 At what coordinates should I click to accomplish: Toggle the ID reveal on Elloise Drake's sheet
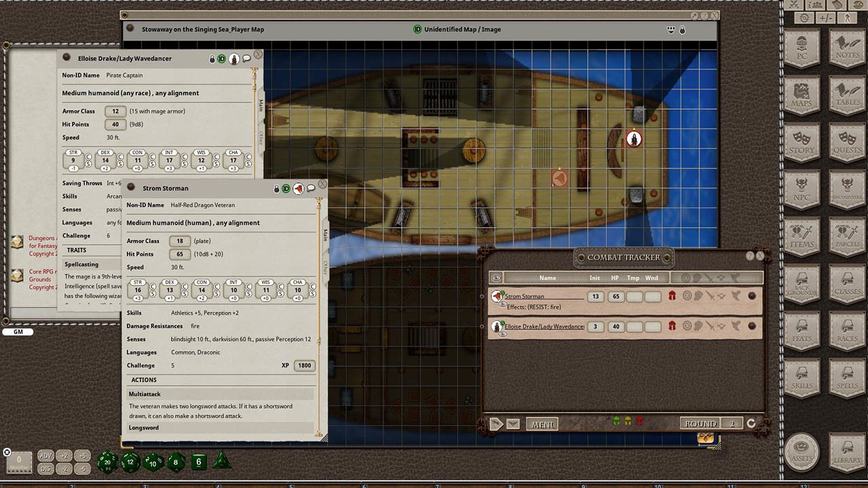click(x=221, y=59)
